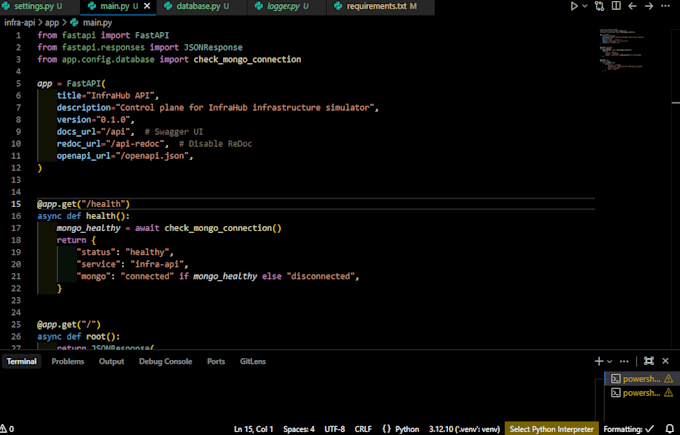Click the Formatting checkmark status item

(x=628, y=429)
